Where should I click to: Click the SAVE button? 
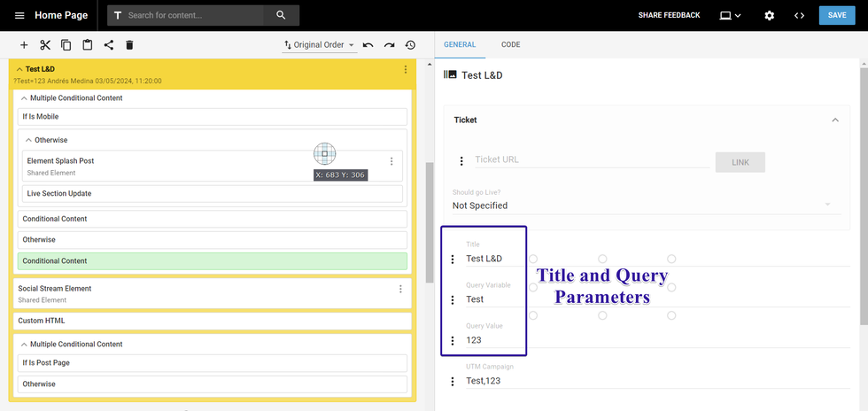[x=836, y=15]
